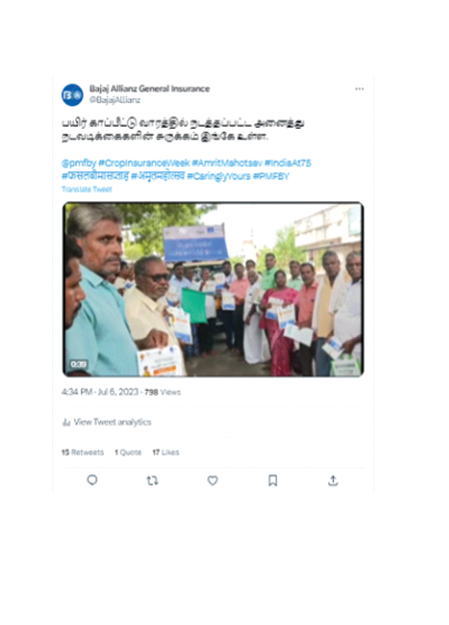Bookmark the tweet with the bookmark icon
The image size is (449, 625).
coord(273,481)
